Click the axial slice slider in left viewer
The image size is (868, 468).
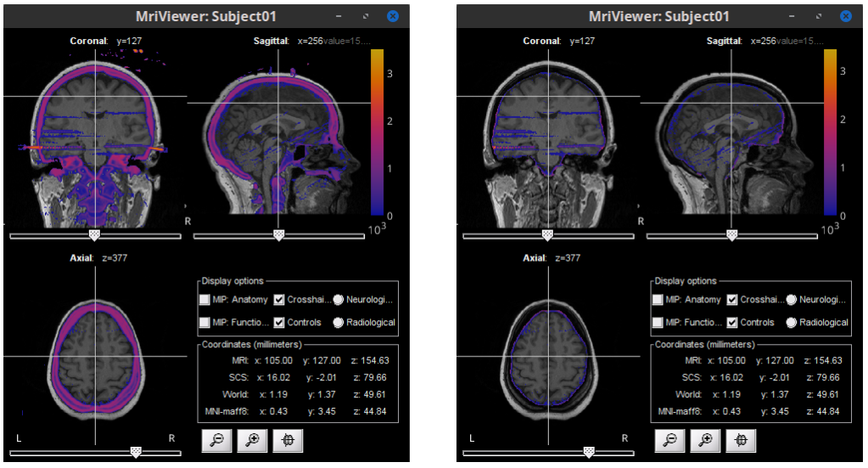pos(135,452)
